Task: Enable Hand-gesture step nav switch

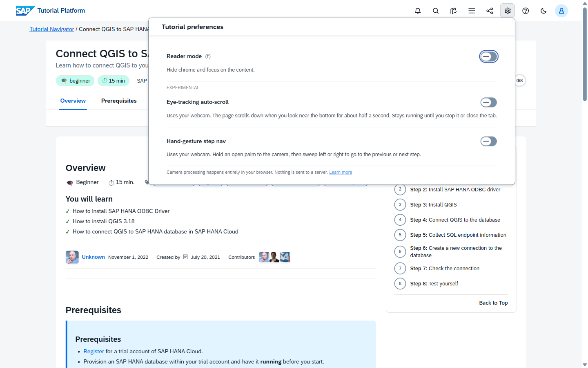Action: click(x=489, y=141)
